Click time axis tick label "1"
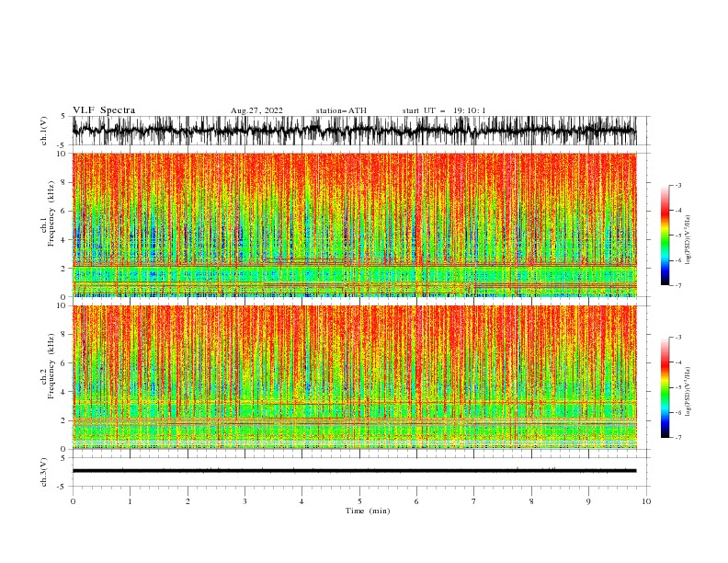The image size is (728, 563). tap(130, 501)
